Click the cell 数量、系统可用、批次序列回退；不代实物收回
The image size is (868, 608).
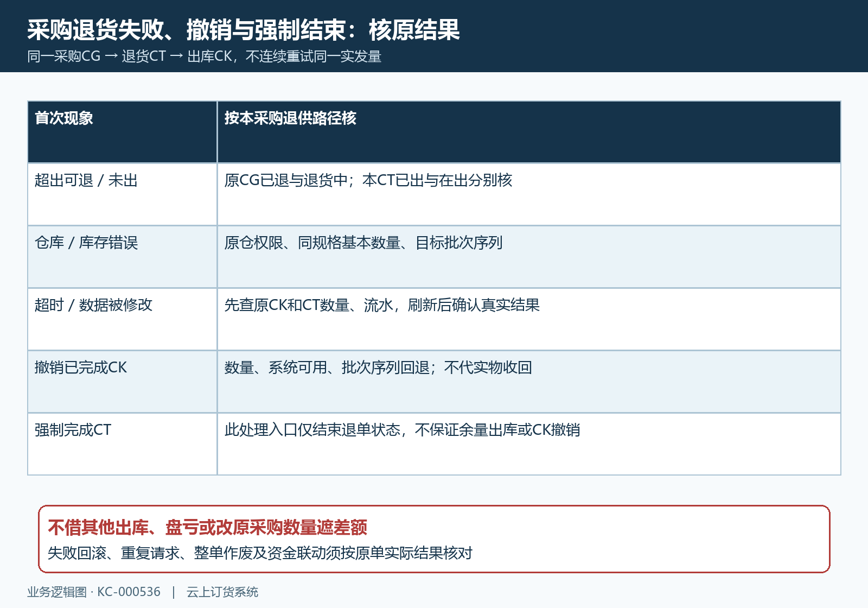(529, 382)
